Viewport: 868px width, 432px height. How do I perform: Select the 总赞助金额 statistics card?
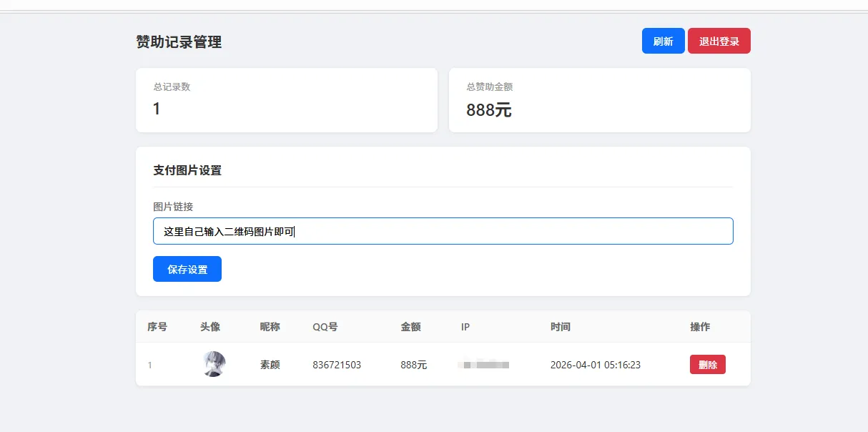(598, 100)
